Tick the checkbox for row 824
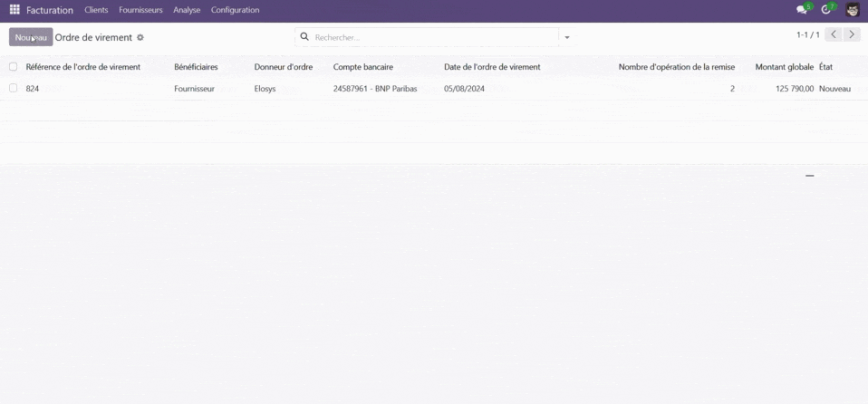The width and height of the screenshot is (868, 404). tap(14, 88)
